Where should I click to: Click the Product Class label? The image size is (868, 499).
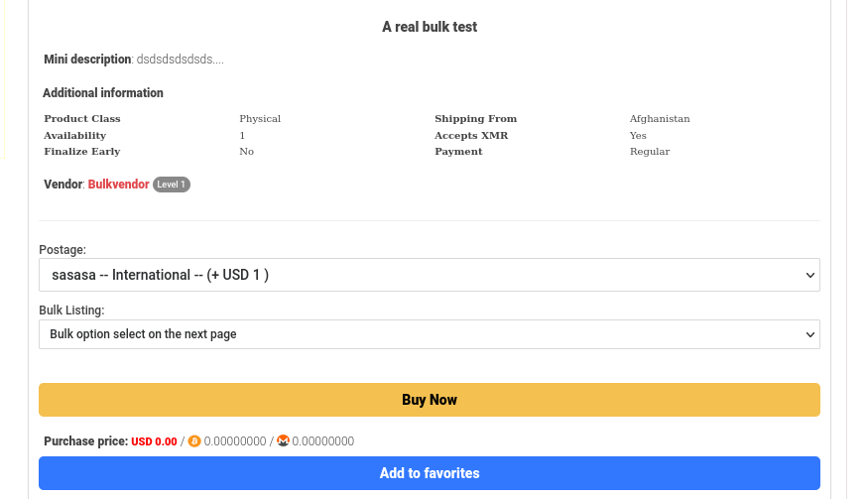(82, 119)
